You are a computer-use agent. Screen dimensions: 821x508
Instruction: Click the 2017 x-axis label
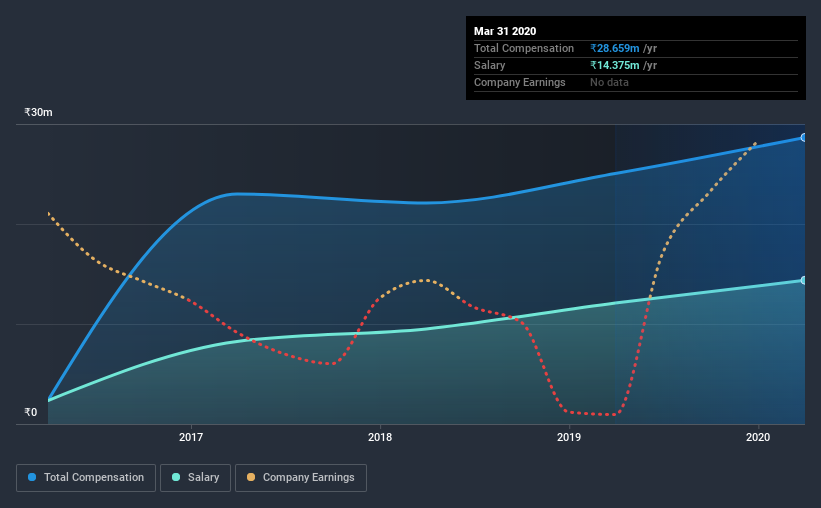191,437
